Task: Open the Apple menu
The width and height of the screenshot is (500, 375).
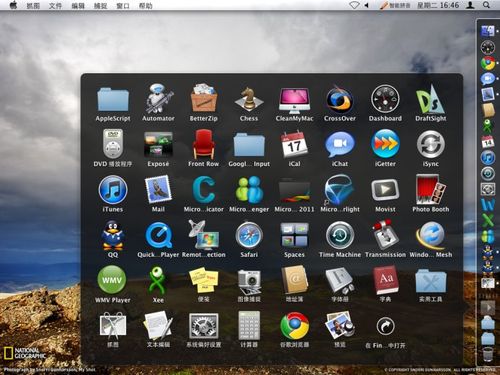Action: point(13,5)
